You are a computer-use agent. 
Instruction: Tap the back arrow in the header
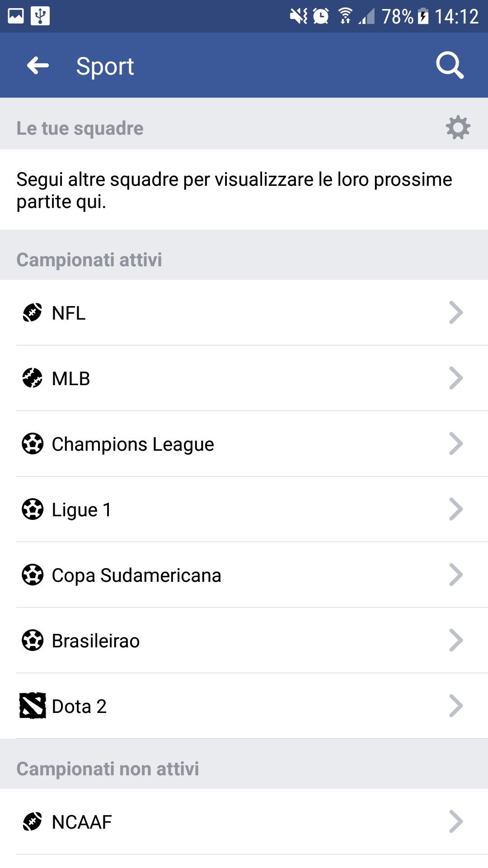click(x=38, y=66)
